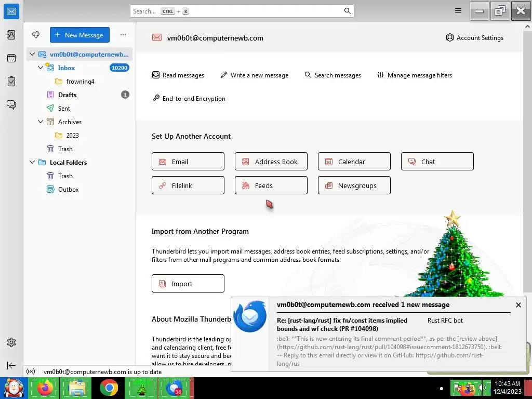Open Account Settings

coord(474,37)
